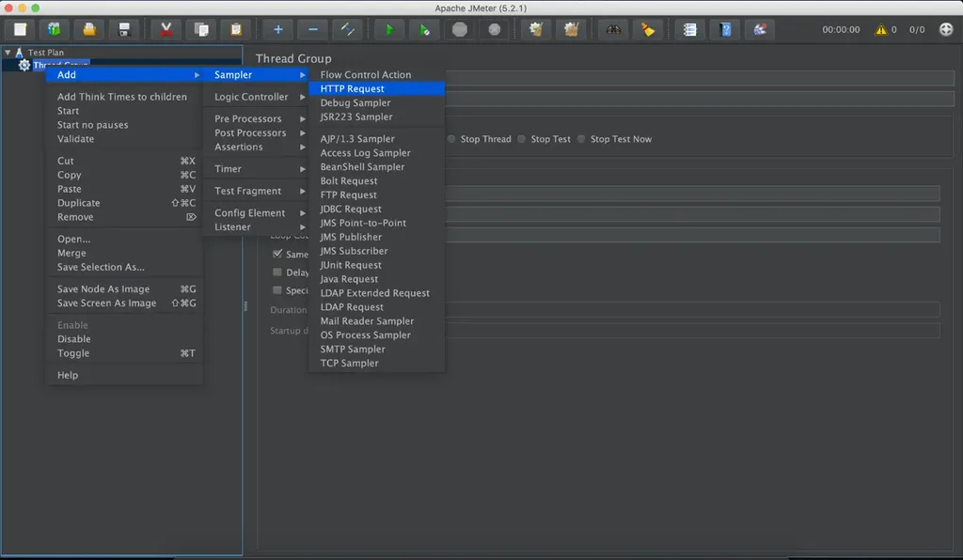Expand the Timer submenu arrow
Screen dimensions: 963x560
pos(302,169)
